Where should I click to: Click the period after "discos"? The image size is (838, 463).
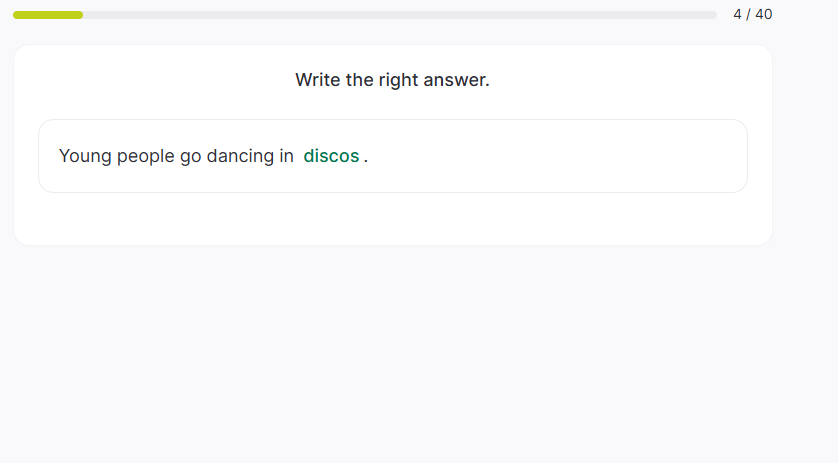[x=366, y=157]
